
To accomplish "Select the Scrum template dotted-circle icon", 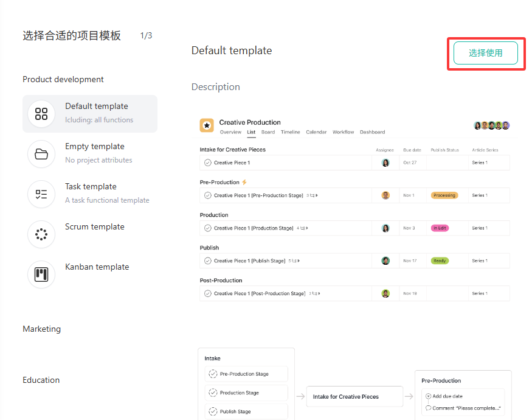I will 41,234.
